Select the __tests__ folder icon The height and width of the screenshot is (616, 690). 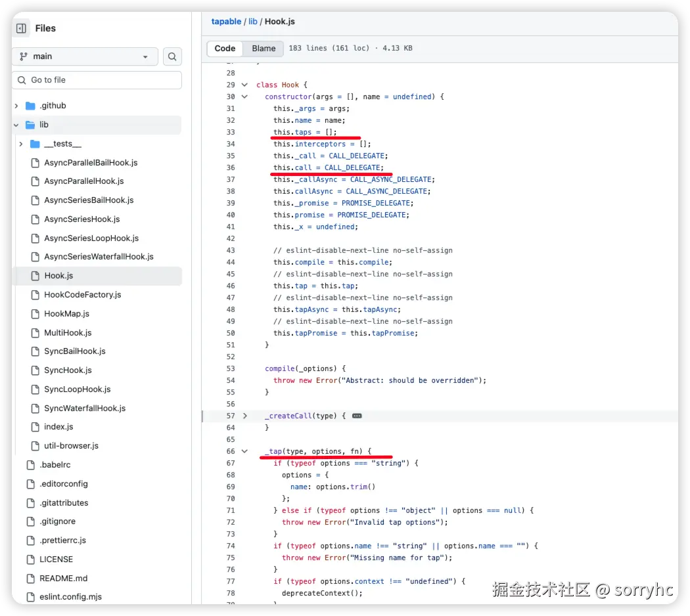tap(35, 144)
